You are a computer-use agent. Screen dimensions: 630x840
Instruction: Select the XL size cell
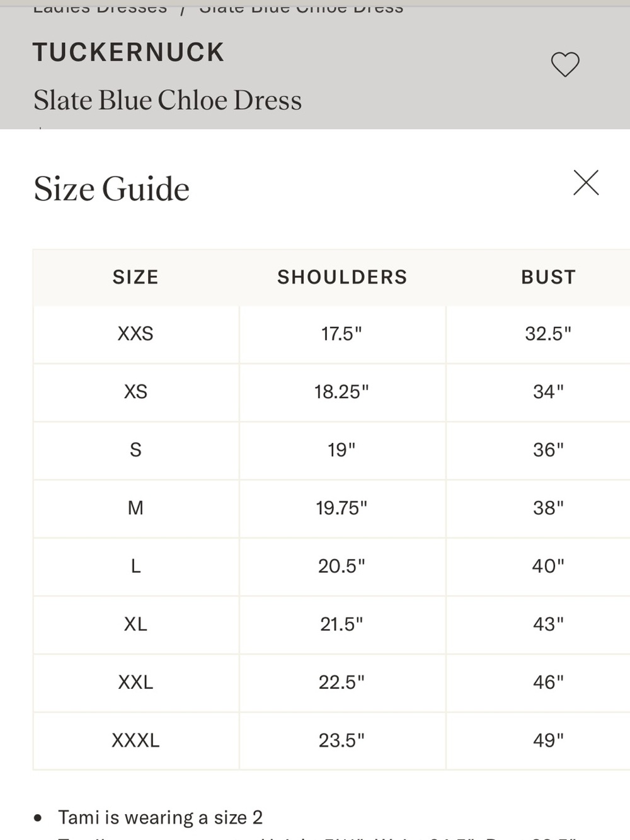(x=135, y=624)
